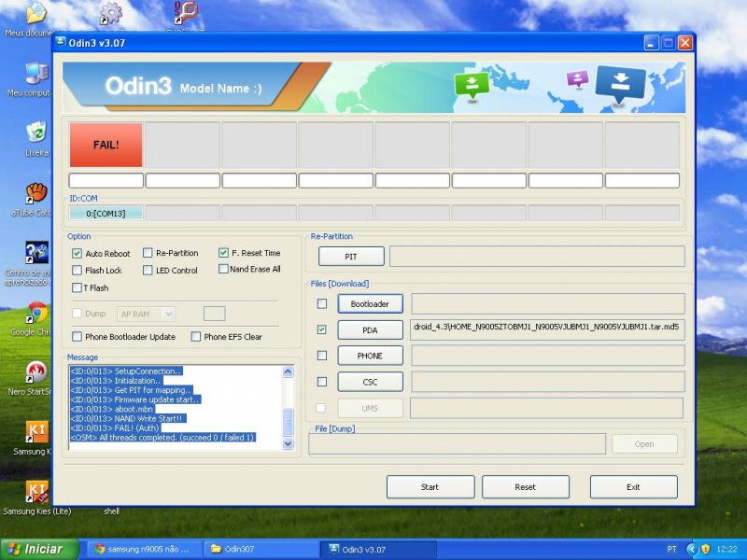
Task: Open Meus documentos desktop icon
Action: coord(35,13)
